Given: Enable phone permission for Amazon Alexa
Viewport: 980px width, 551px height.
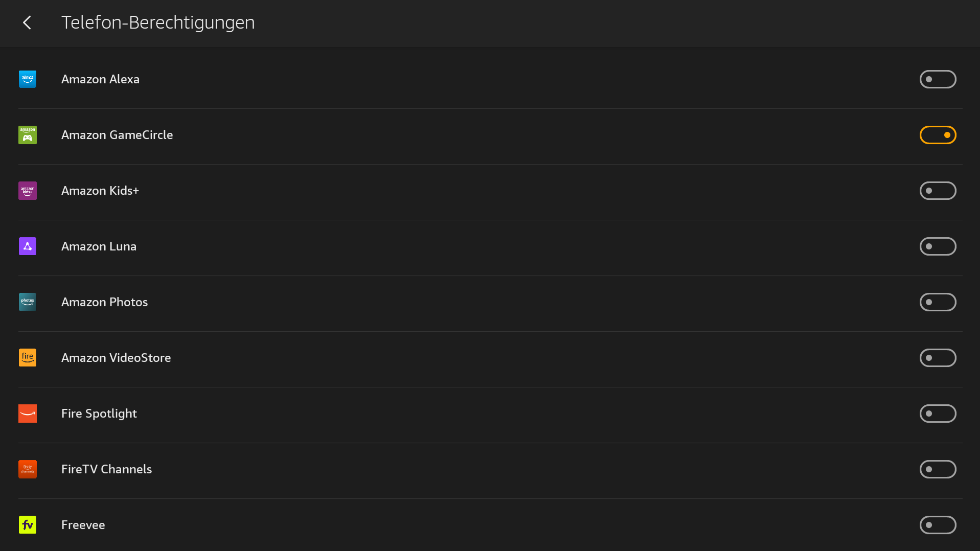Looking at the screenshot, I should click(938, 79).
